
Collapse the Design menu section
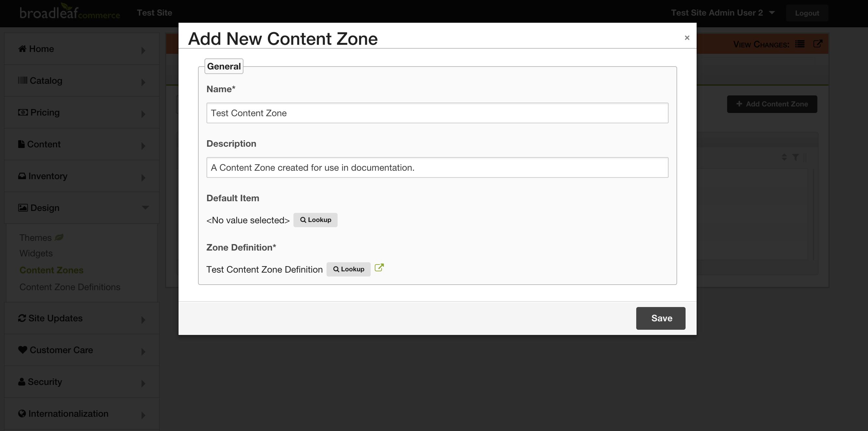click(82, 208)
